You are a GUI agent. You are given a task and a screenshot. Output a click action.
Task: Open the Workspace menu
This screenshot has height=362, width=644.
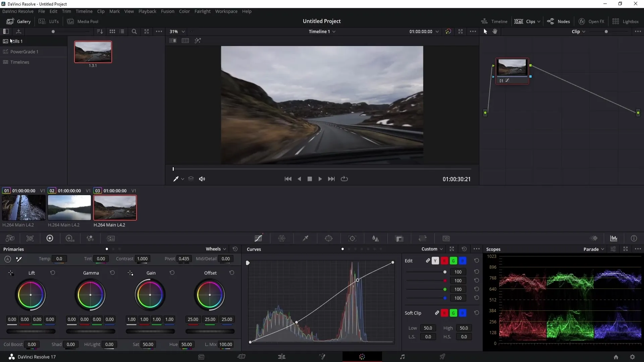coord(226,11)
